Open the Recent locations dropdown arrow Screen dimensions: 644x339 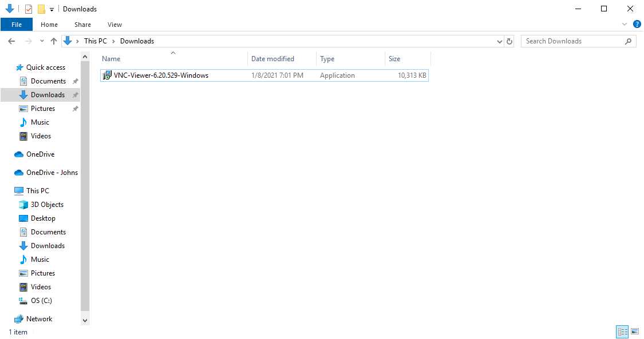(x=42, y=41)
